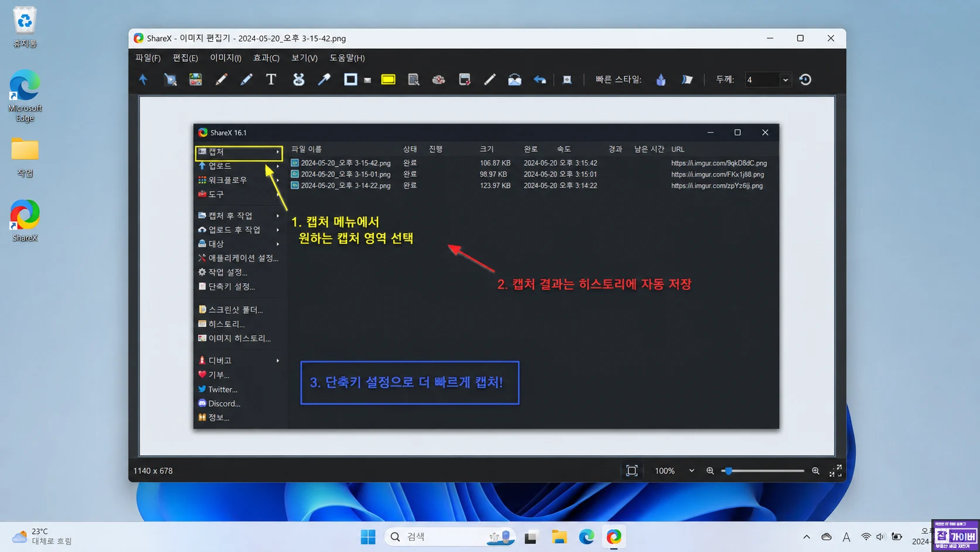Click the open envelope toolbar icon
Viewport: 980px width, 552px height.
click(515, 79)
